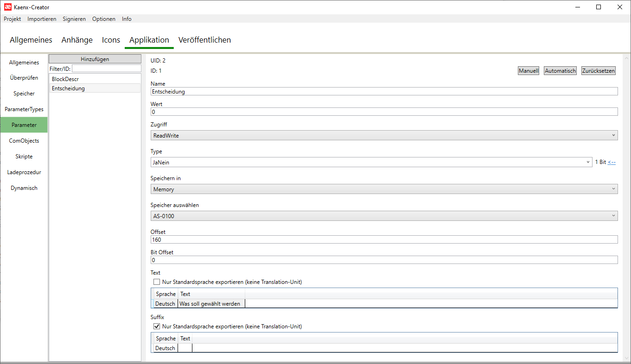The image size is (631, 364).
Task: Click the Kaenx-Creator app icon in title bar
Action: [7, 7]
